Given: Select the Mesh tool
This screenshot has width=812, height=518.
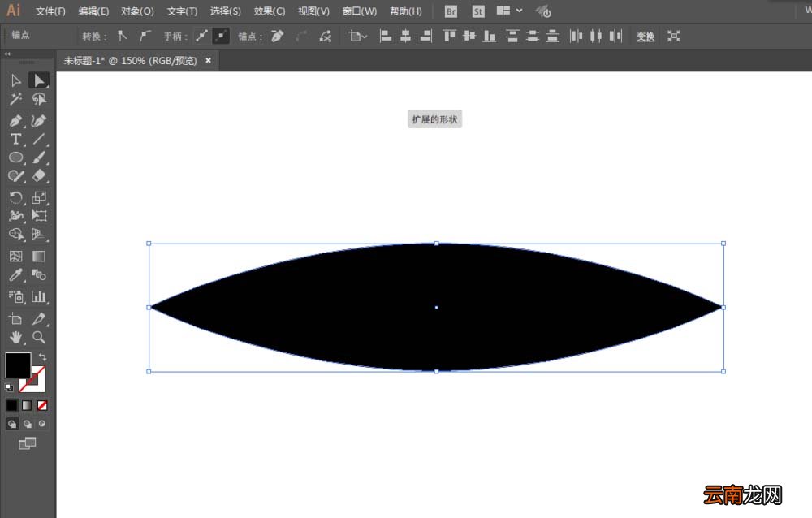Looking at the screenshot, I should [x=16, y=256].
